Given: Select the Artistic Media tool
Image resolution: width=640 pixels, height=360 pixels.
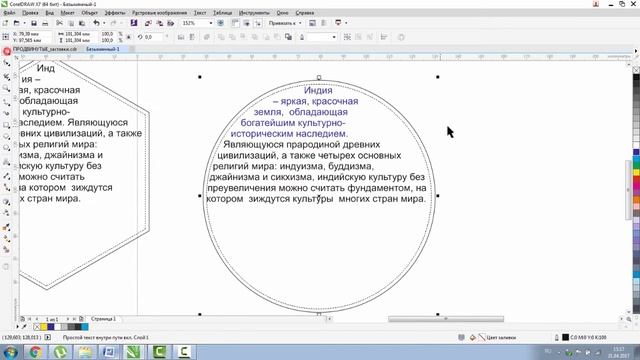Looking at the screenshot, I should coord(7,113).
